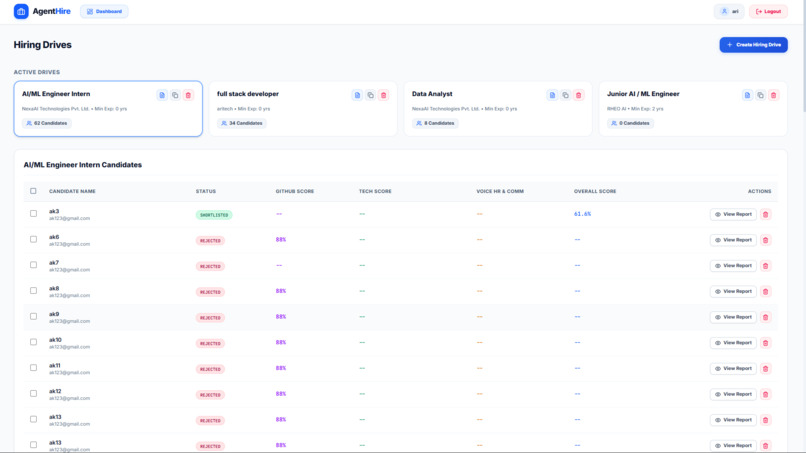Copy link icon on AI/ML Engineer Intern card
Image resolution: width=806 pixels, height=453 pixels.
click(x=175, y=95)
